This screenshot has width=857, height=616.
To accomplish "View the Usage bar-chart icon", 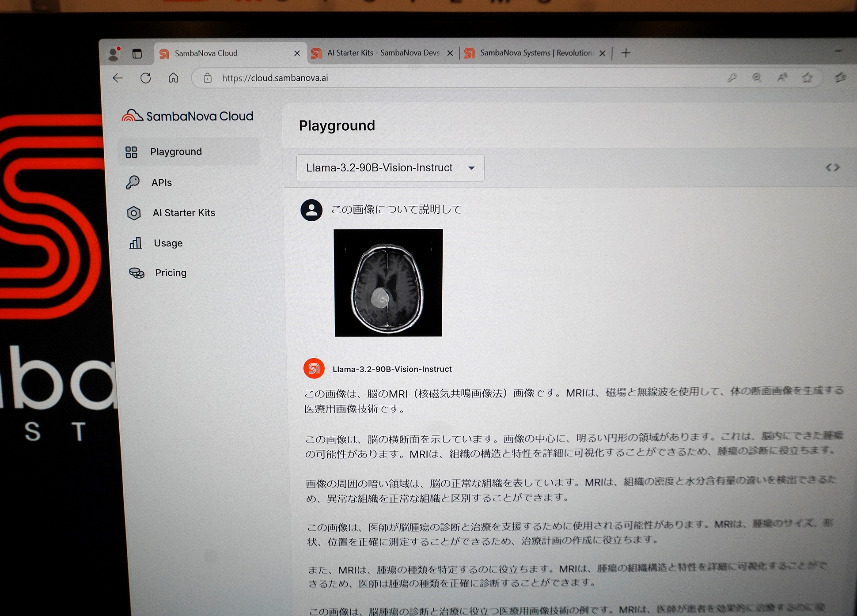I will pos(135,243).
